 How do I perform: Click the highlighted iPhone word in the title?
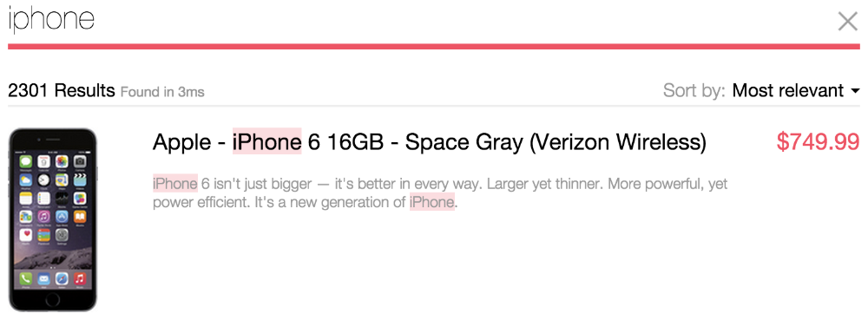pos(266,142)
